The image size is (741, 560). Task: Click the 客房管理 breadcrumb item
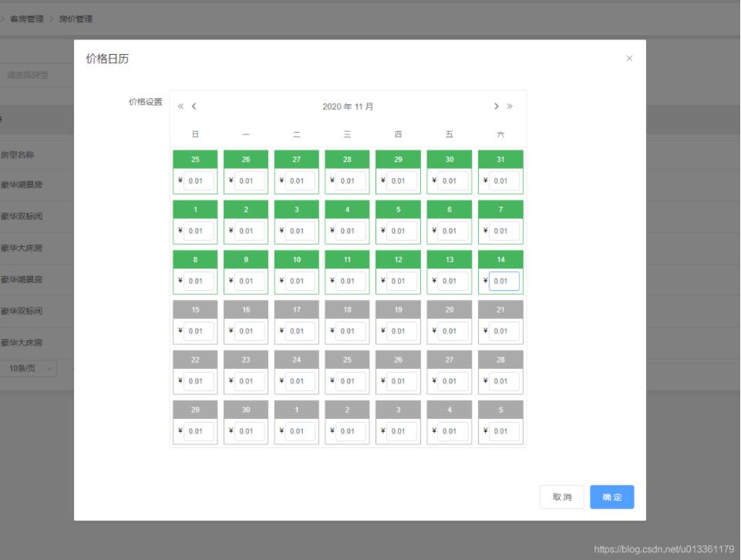click(29, 19)
